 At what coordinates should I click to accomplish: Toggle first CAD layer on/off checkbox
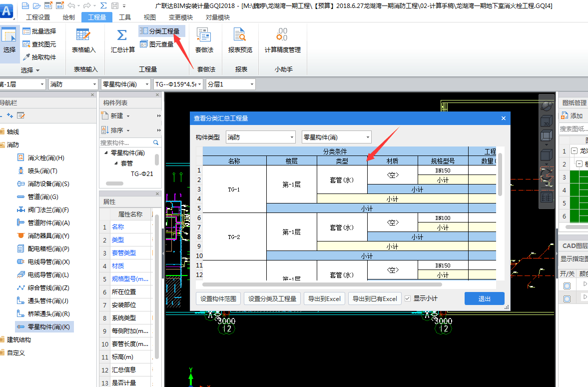(x=567, y=286)
